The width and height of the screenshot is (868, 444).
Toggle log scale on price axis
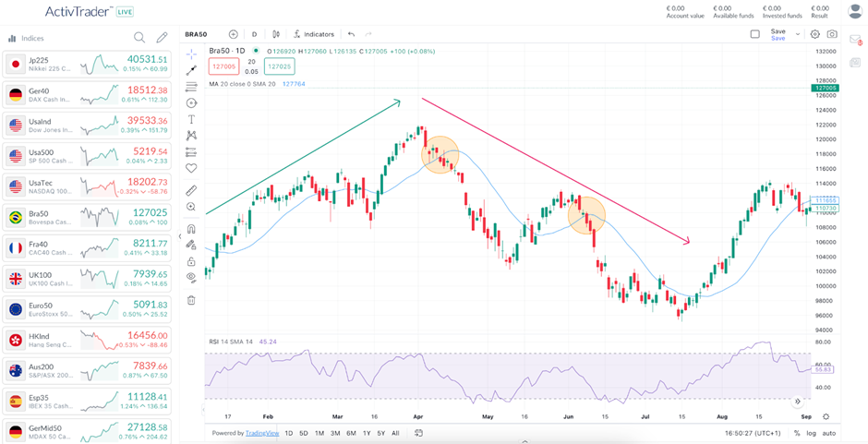[810, 433]
